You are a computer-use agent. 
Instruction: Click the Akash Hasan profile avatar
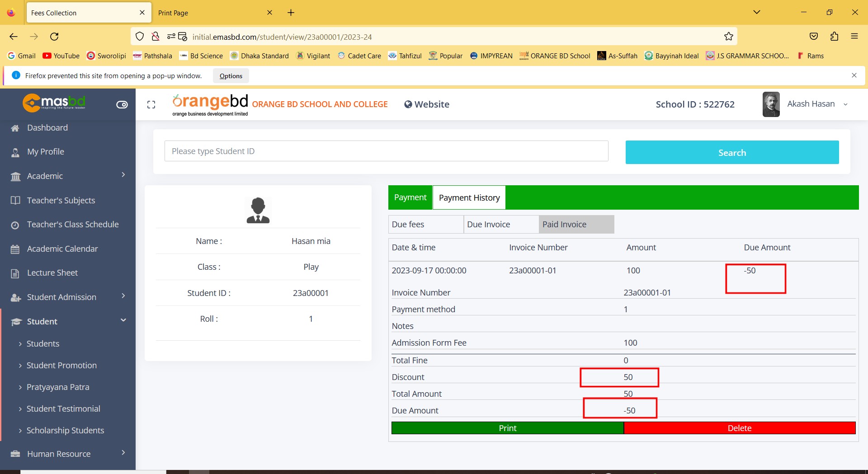pyautogui.click(x=771, y=104)
